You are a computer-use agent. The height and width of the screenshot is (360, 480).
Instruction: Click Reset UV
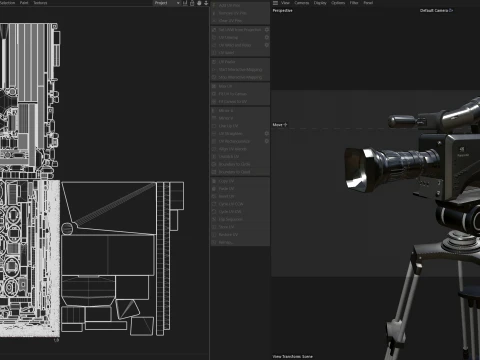click(240, 196)
